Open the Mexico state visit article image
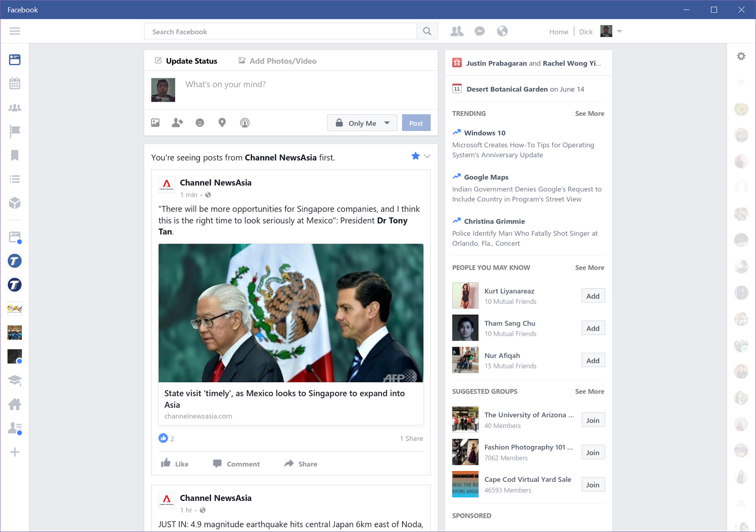Viewport: 756px width, 532px height. [291, 313]
